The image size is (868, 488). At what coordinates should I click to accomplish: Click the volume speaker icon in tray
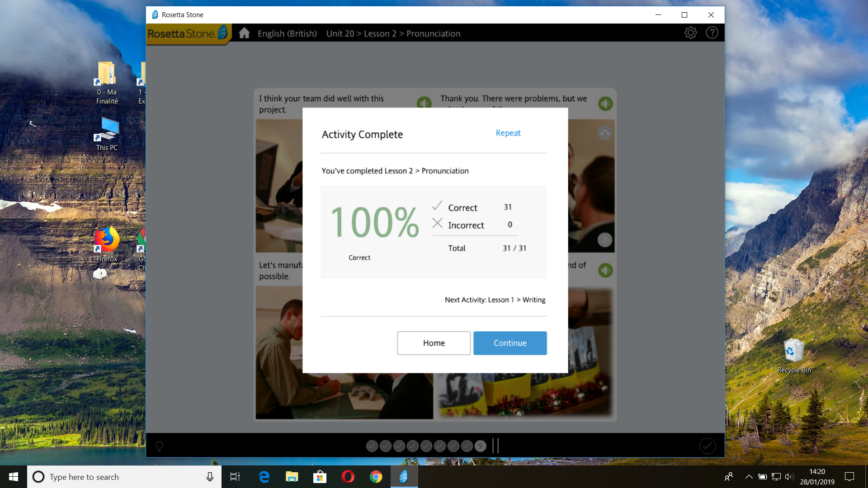click(x=789, y=477)
